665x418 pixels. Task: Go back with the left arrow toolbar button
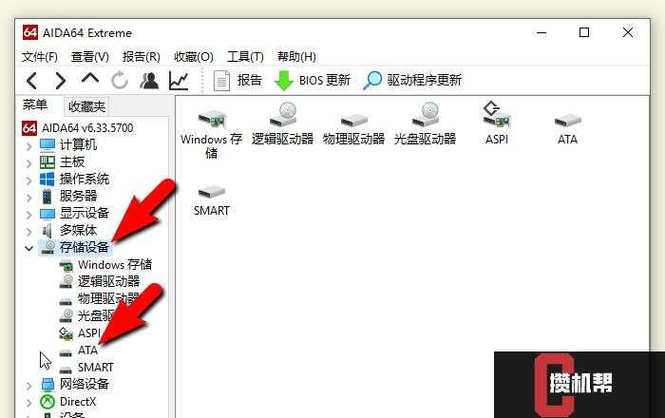tap(32, 80)
